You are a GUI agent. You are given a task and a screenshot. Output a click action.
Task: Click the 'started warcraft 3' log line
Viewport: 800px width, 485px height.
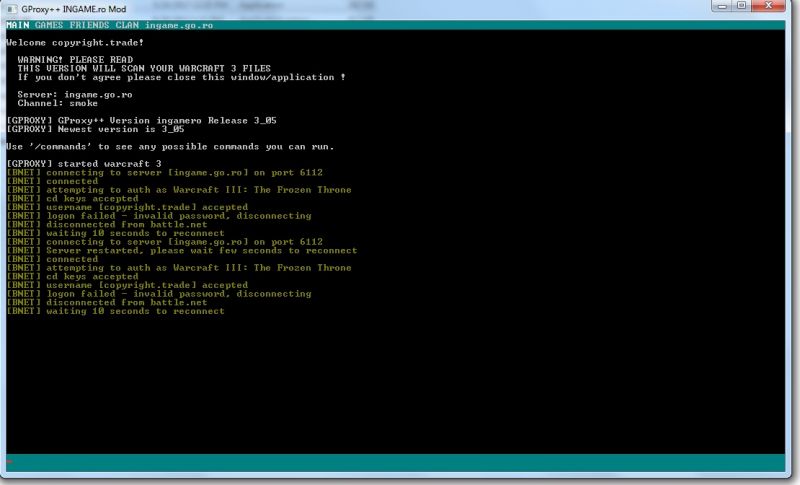pyautogui.click(x=84, y=164)
